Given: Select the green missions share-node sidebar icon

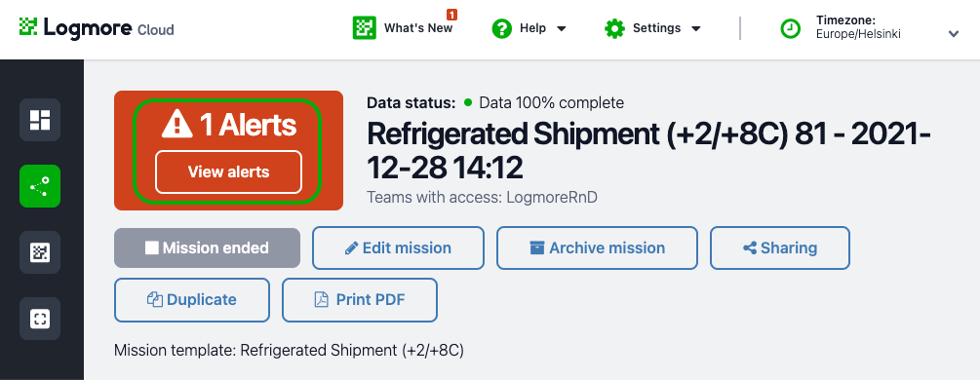Looking at the screenshot, I should coord(40,186).
